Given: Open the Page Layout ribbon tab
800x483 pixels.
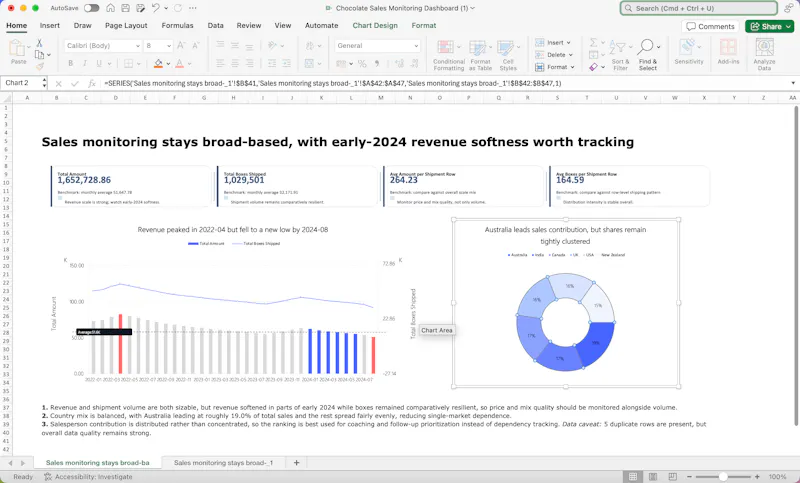Looking at the screenshot, I should pyautogui.click(x=126, y=26).
